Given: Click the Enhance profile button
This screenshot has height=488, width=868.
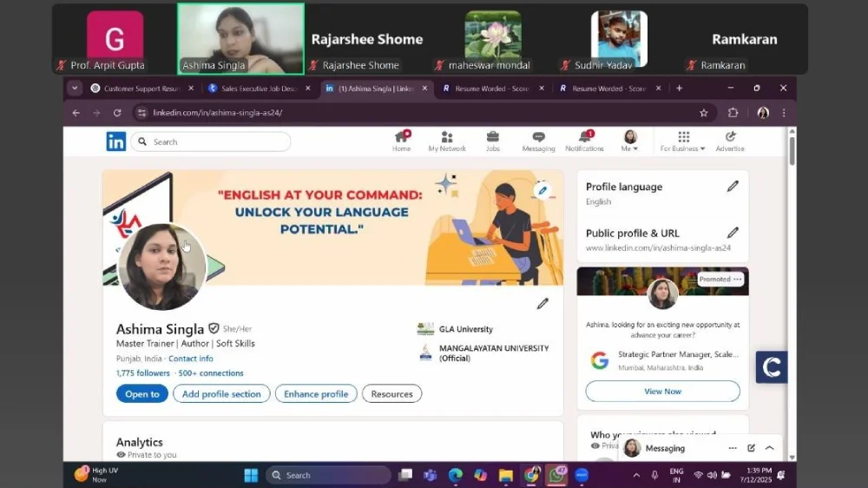Looking at the screenshot, I should [316, 394].
